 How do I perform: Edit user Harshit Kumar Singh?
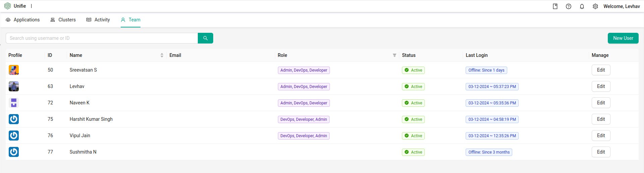(x=601, y=119)
